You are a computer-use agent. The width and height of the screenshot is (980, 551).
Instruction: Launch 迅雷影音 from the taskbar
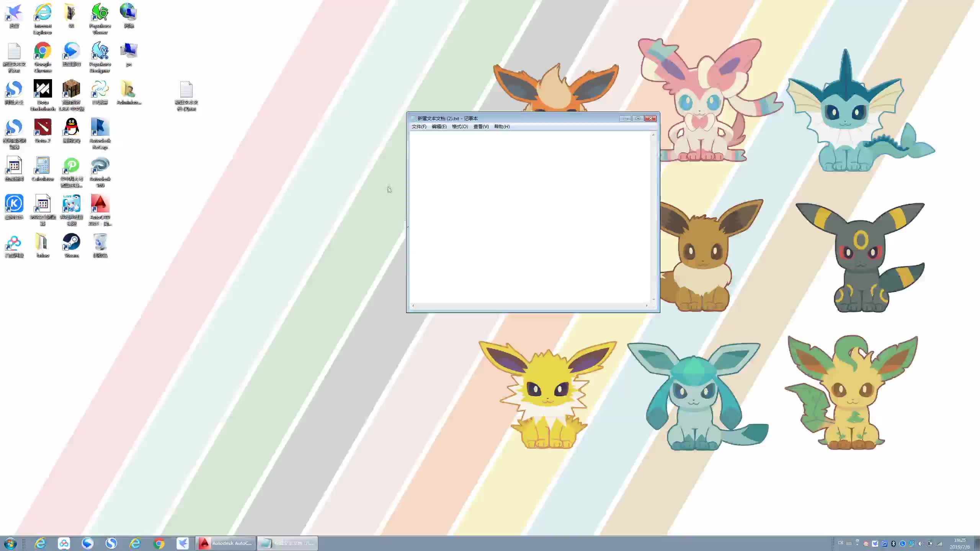coord(88,543)
